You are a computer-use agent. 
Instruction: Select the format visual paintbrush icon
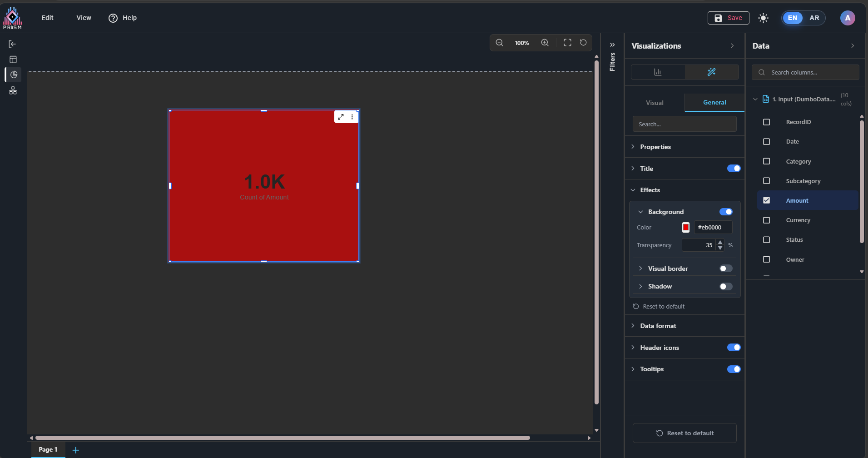tap(711, 72)
